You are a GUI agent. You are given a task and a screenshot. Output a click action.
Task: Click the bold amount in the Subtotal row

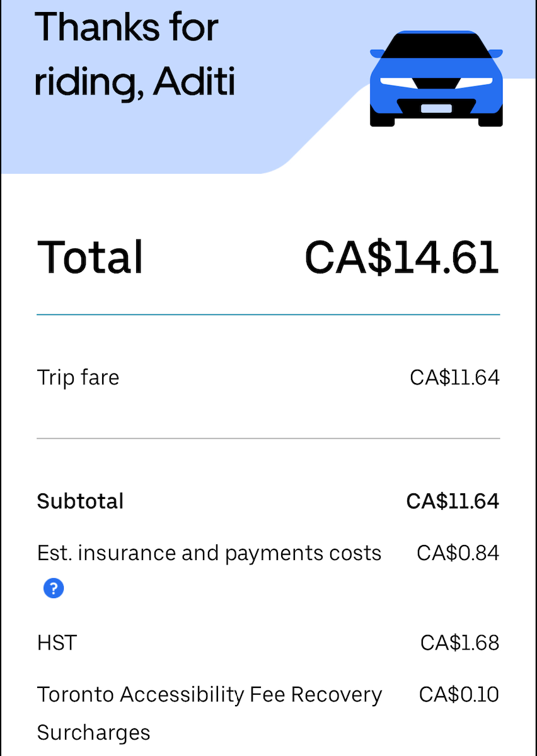[x=453, y=501]
